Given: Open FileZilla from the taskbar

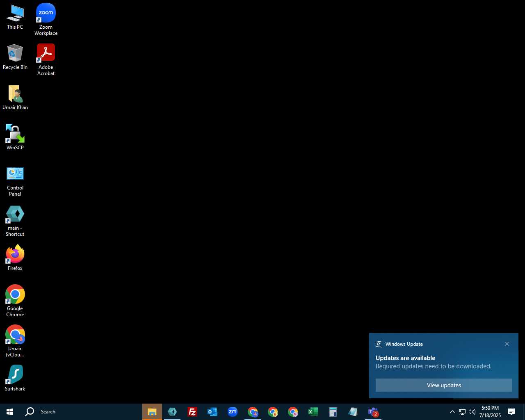Looking at the screenshot, I should tap(192, 412).
